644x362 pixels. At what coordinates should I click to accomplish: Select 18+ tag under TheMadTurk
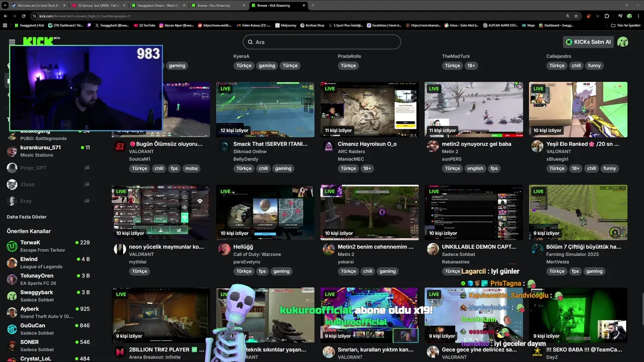[x=471, y=65]
